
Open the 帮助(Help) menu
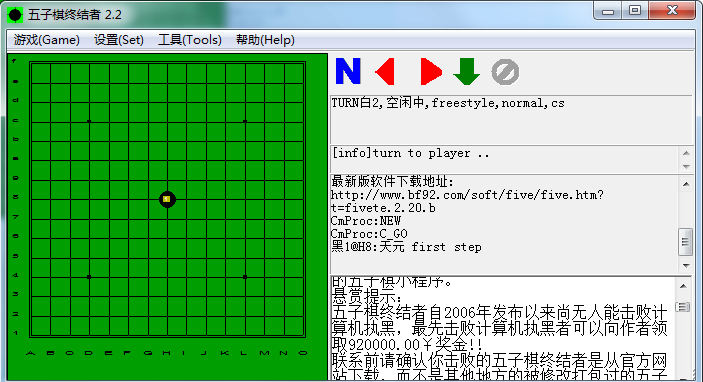(x=265, y=40)
